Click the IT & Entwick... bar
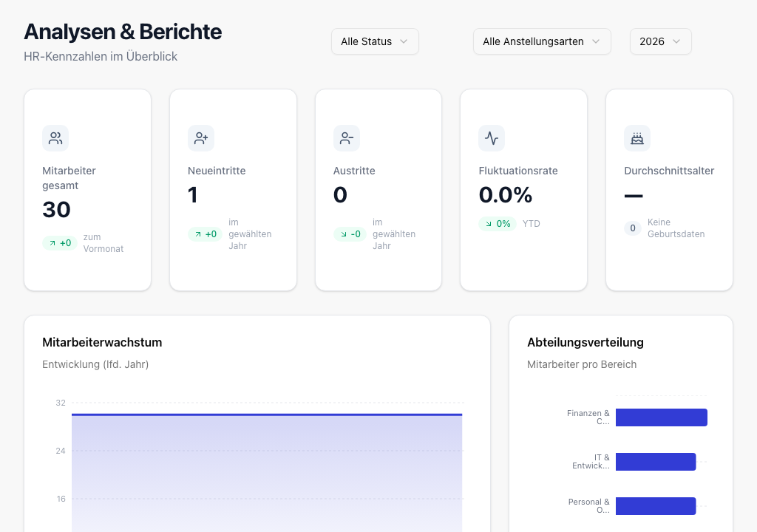The height and width of the screenshot is (532, 757). click(656, 462)
